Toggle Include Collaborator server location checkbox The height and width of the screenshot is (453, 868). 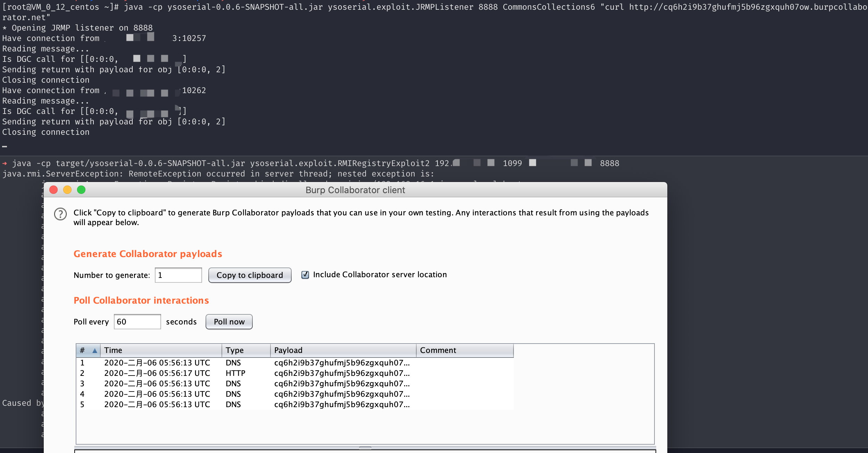coord(305,275)
